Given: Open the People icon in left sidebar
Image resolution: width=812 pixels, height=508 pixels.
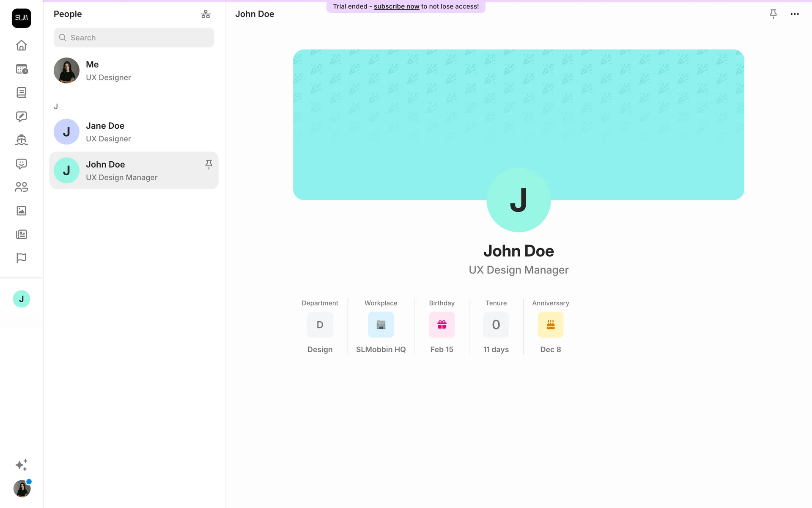Looking at the screenshot, I should tap(22, 187).
